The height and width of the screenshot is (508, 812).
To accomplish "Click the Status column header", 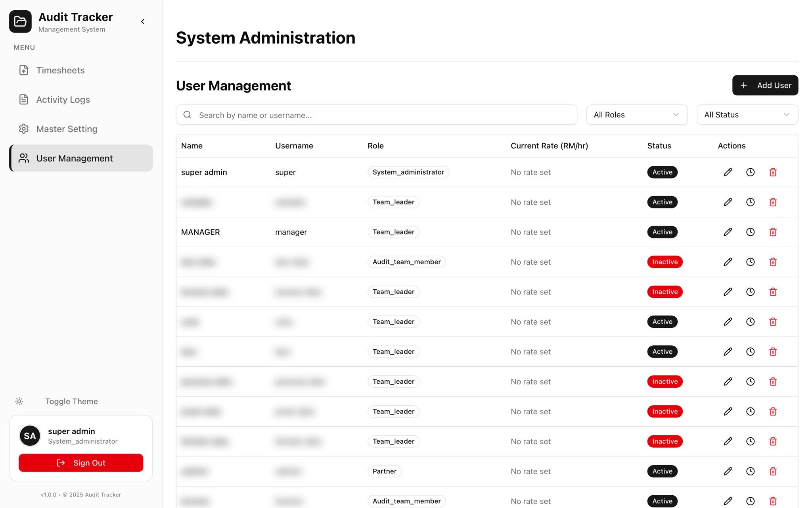I will coord(659,146).
